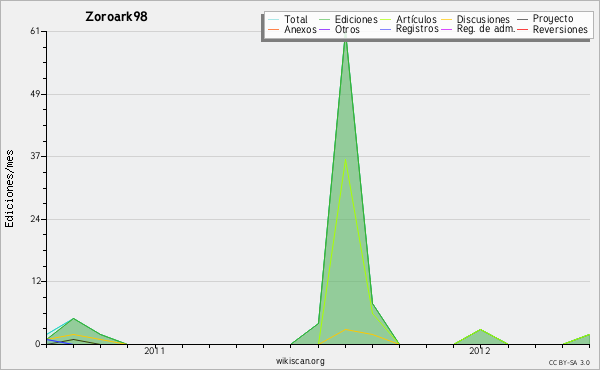Viewport: 600px width, 370px height.
Task: Select the Otros legend entry
Action: tap(347, 29)
